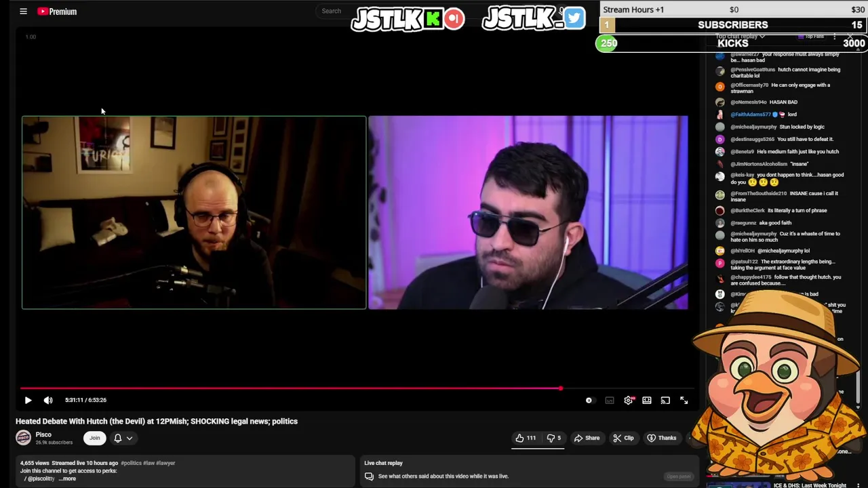Go to YouTube Premium home logo
Image resolution: width=868 pixels, height=488 pixels.
point(57,12)
